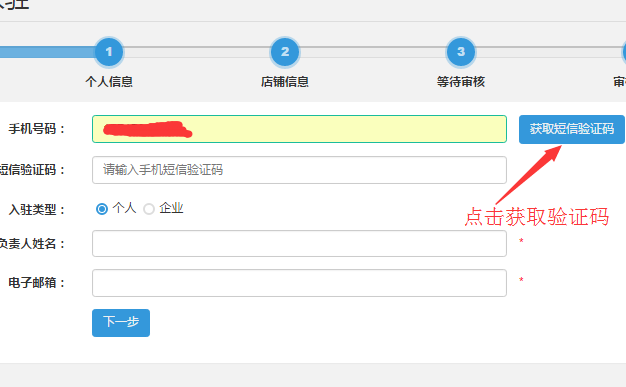Focus the 电子邮箱 input field
The image size is (626, 387).
click(299, 283)
